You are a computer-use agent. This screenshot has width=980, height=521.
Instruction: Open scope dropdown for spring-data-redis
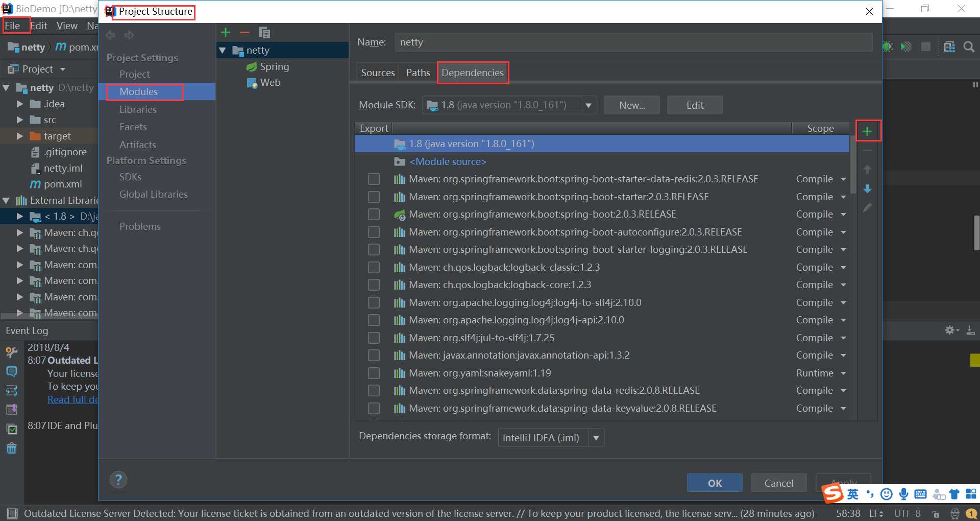(x=843, y=391)
